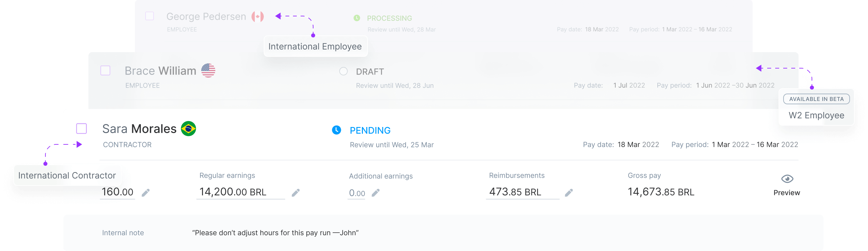This screenshot has width=868, height=251.
Task: Click the green processing clock icon
Action: 357,18
